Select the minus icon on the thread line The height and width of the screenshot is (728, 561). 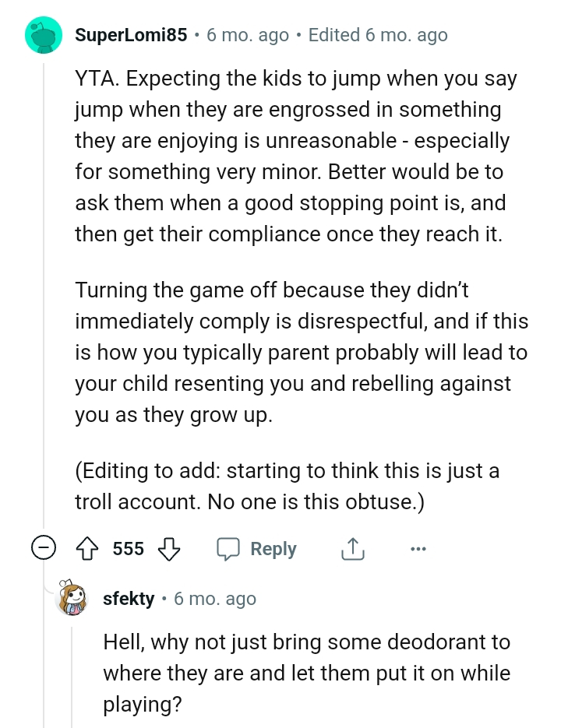coord(44,548)
